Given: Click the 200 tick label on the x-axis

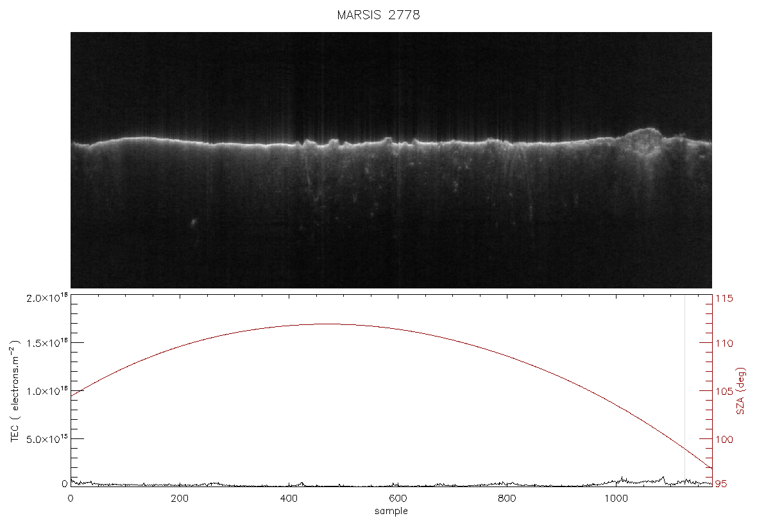Looking at the screenshot, I should coord(180,499).
